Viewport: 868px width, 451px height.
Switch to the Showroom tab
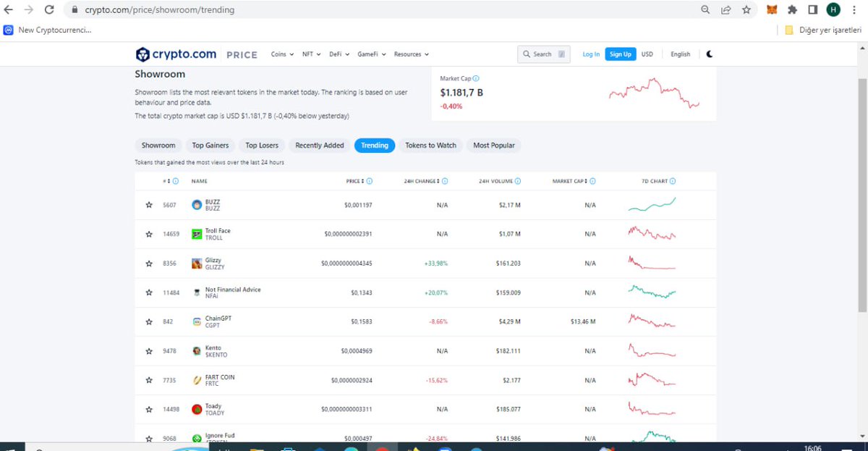pyautogui.click(x=158, y=146)
